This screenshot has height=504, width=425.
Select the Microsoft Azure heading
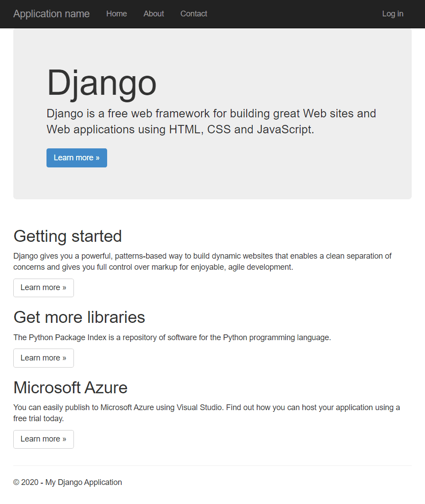pos(70,388)
